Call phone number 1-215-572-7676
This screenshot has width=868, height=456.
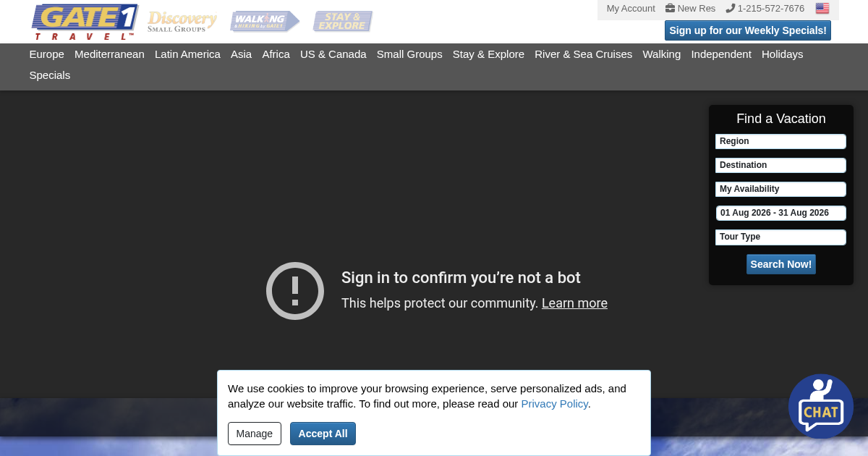765,9
